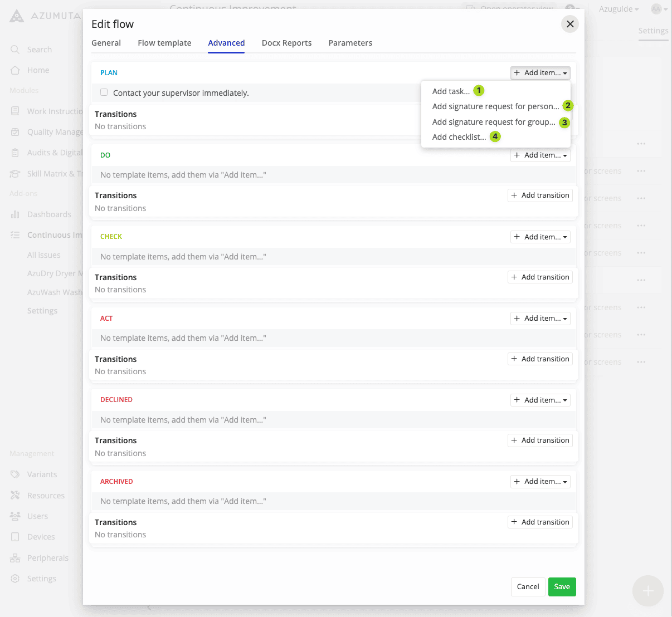Open the Parameters tab
Screen dimensions: 672x617
coord(350,43)
